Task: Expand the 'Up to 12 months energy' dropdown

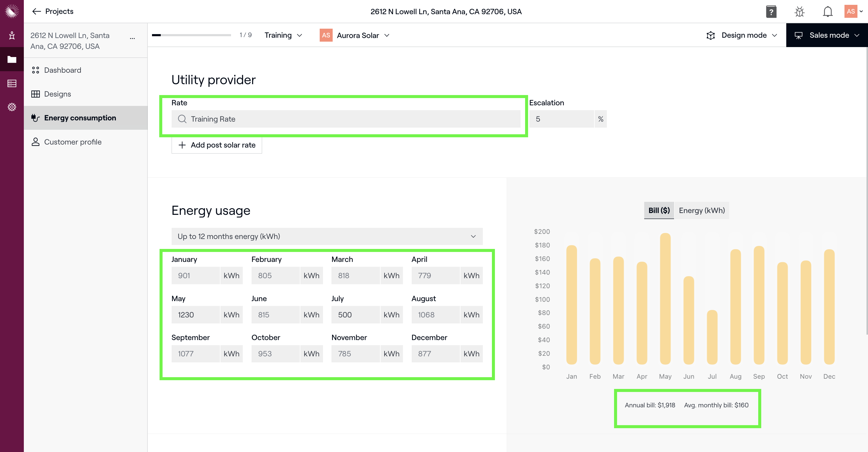Action: 327,236
